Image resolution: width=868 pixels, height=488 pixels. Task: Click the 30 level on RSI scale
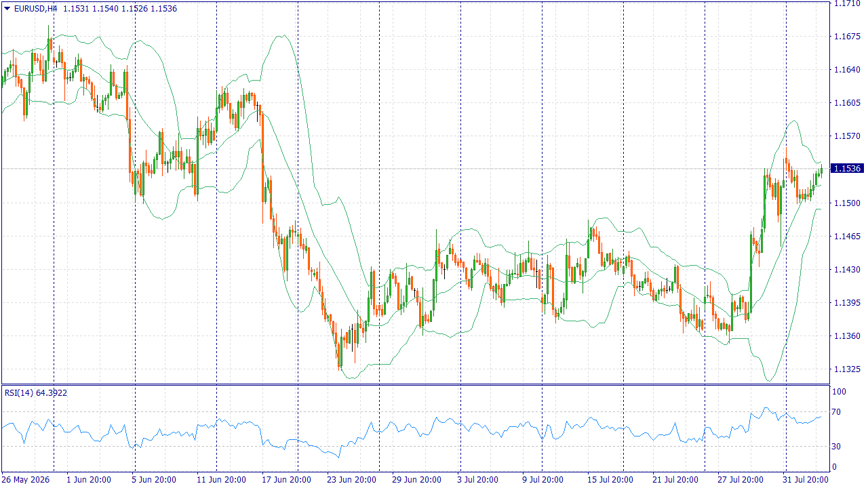[837, 447]
